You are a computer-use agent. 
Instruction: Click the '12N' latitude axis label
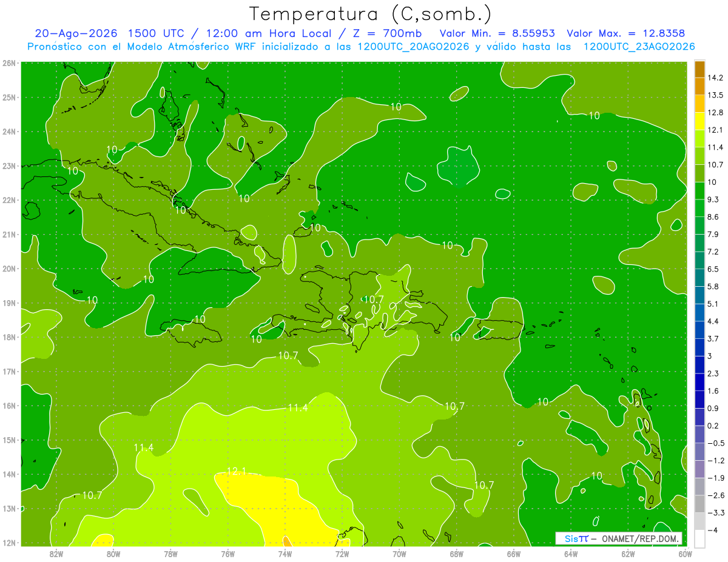click(8, 543)
